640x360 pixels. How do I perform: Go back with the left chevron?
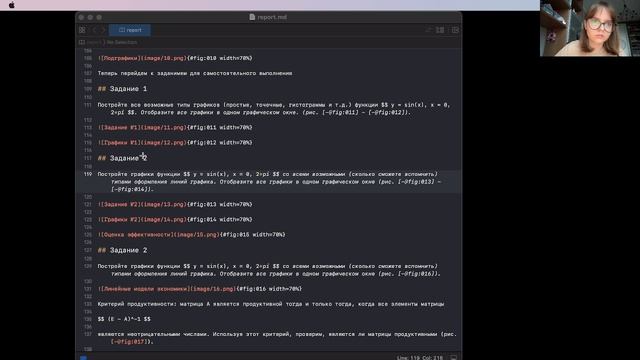tap(95, 30)
